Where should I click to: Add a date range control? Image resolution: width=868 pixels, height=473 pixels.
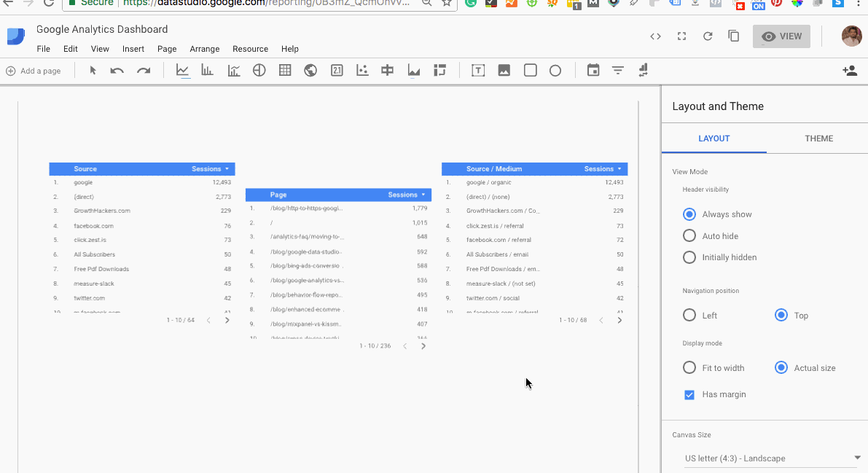tap(593, 70)
